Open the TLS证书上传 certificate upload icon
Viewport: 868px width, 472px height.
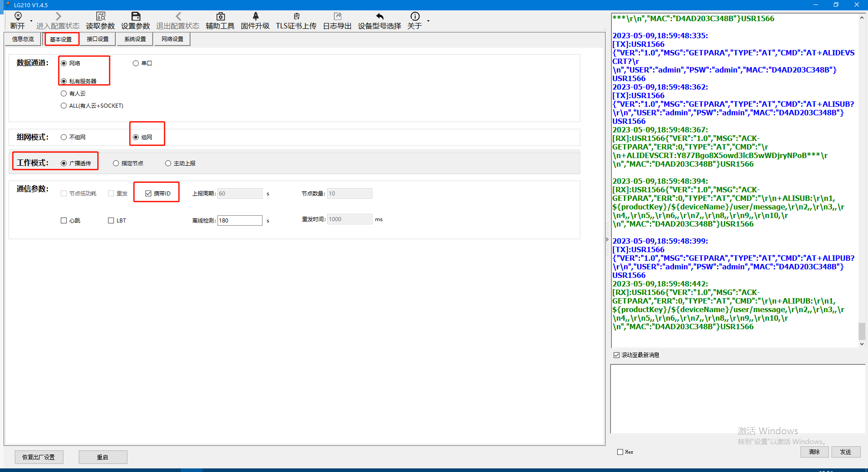[x=296, y=17]
